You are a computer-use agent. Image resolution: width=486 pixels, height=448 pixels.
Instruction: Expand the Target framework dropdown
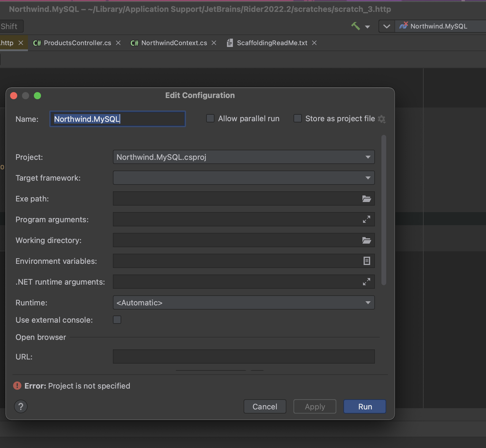click(244, 178)
